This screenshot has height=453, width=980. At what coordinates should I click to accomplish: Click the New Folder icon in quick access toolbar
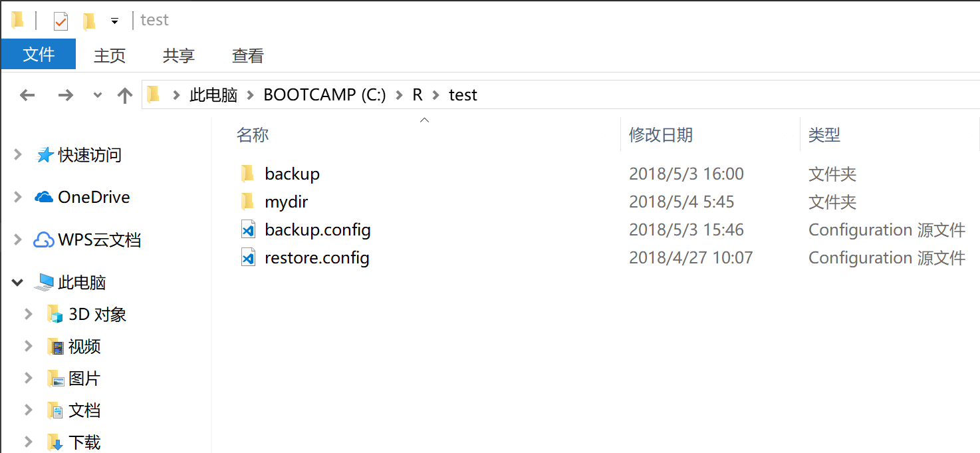89,21
